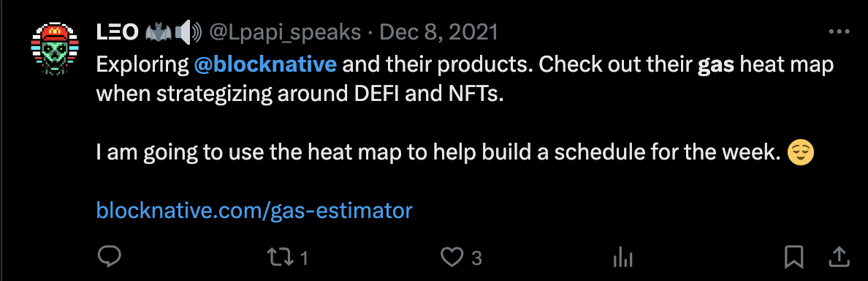Select the bolded word gas
This screenshot has height=281, width=868.
pos(716,67)
